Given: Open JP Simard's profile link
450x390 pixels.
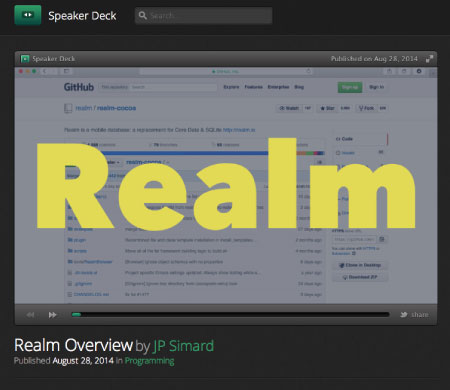Looking at the screenshot, I should 183,346.
